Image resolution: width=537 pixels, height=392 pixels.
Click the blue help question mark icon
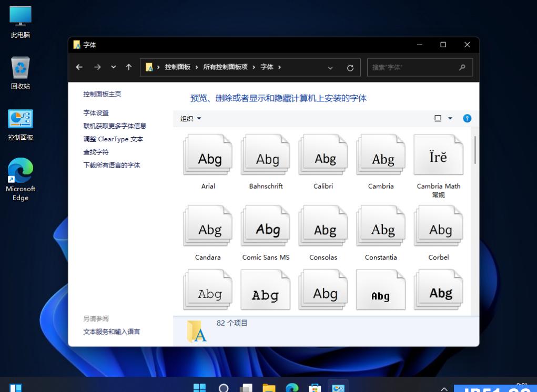[x=467, y=118]
